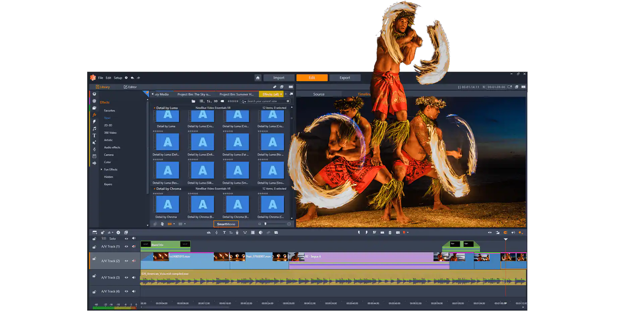Click the Razor blade split tool
The height and width of the screenshot is (319, 644).
(374, 232)
